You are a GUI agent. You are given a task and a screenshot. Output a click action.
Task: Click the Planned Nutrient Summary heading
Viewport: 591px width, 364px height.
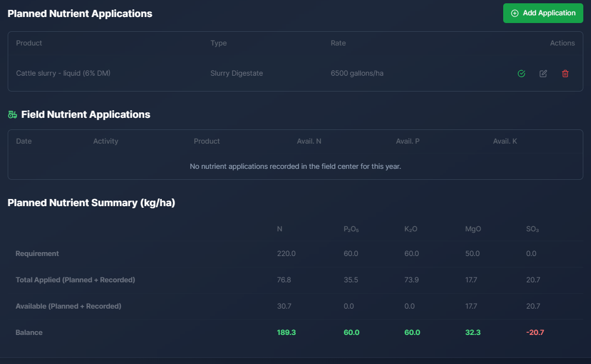click(x=91, y=202)
